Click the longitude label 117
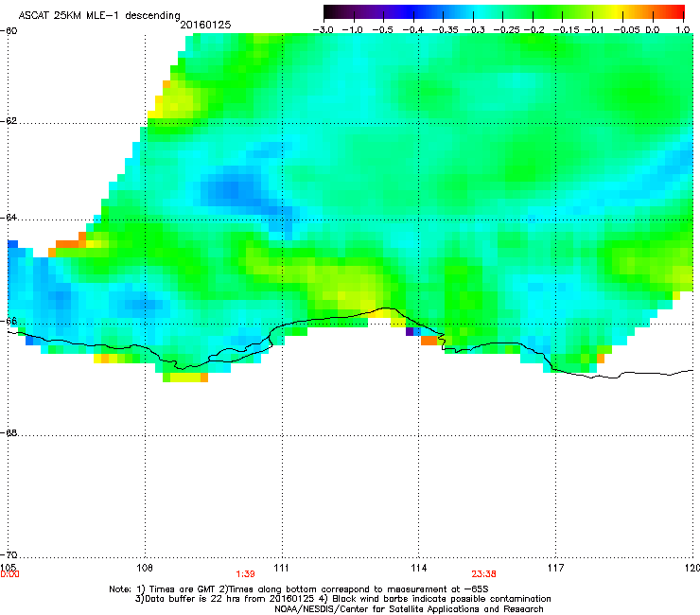The image size is (700, 615). click(x=555, y=568)
